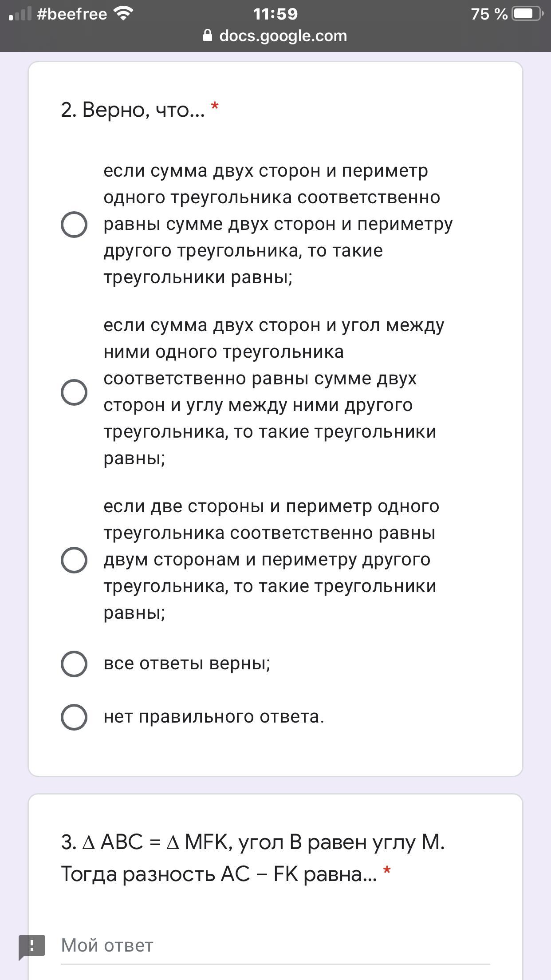This screenshot has width=551, height=980.
Task: Tap the cellular signal bars icon
Action: (20, 14)
